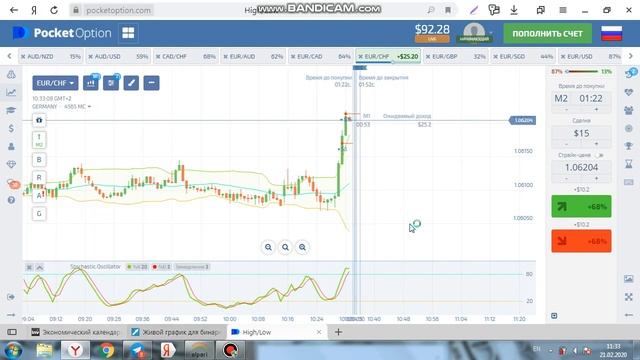Click the minus button in chart toolbar
Image resolution: width=640 pixels, height=360 pixels.
pyautogui.click(x=151, y=83)
